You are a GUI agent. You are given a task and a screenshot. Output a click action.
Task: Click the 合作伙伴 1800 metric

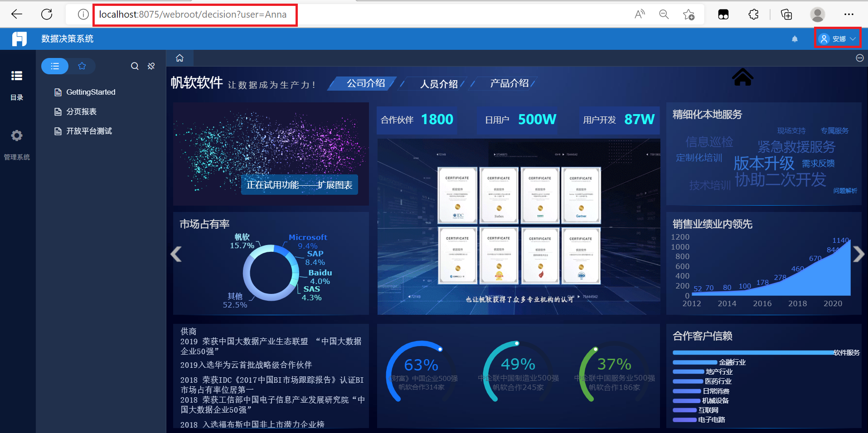[x=417, y=119]
